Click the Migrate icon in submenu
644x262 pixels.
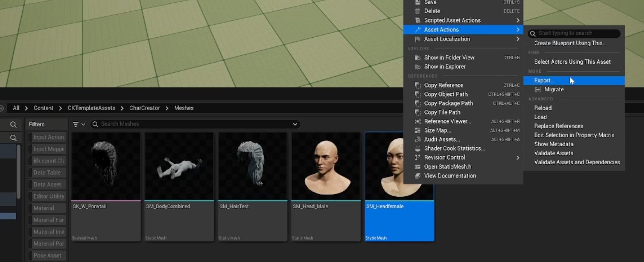(x=537, y=90)
